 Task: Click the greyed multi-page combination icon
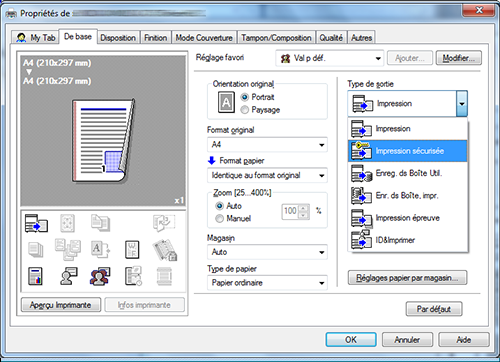[x=68, y=249]
